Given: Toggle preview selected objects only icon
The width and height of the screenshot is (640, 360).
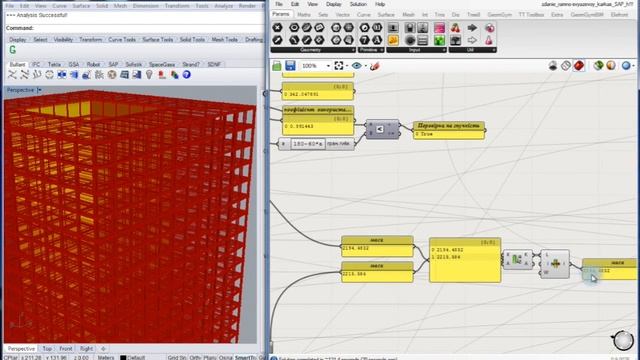Looking at the screenshot, I should 598,65.
